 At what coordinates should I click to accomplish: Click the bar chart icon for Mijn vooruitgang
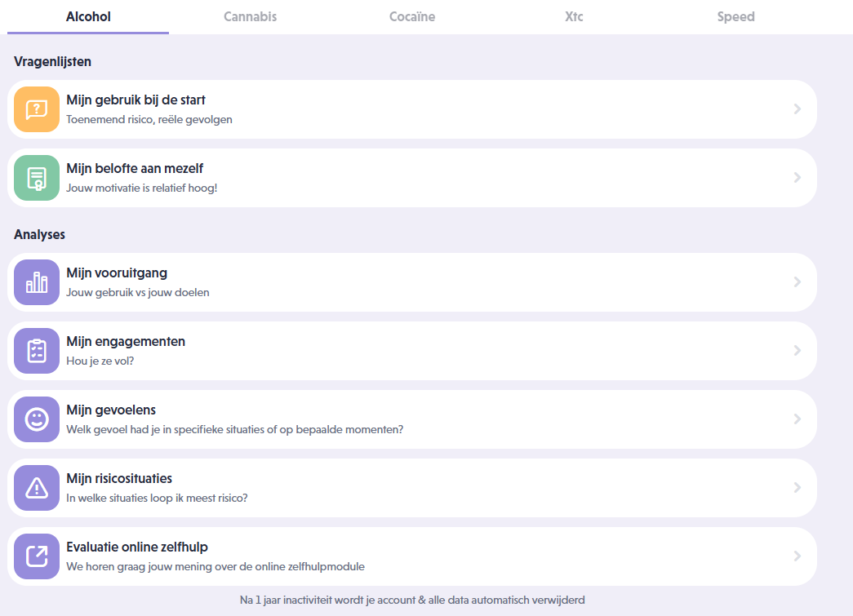pyautogui.click(x=37, y=282)
